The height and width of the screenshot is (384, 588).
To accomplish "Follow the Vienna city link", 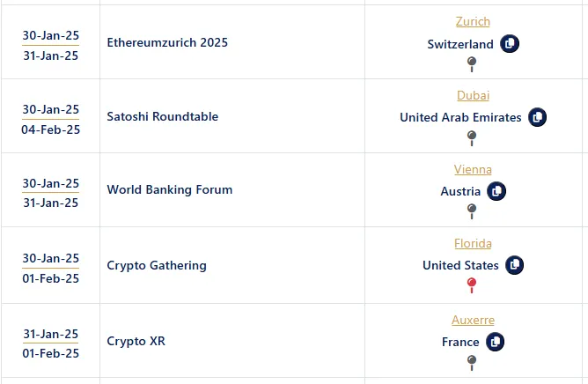I will (x=473, y=169).
